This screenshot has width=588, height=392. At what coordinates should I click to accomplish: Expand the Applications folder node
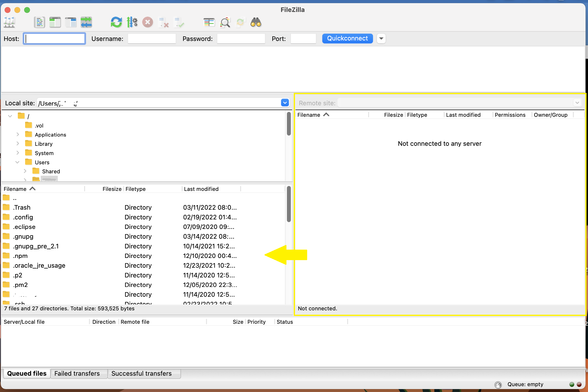point(18,135)
